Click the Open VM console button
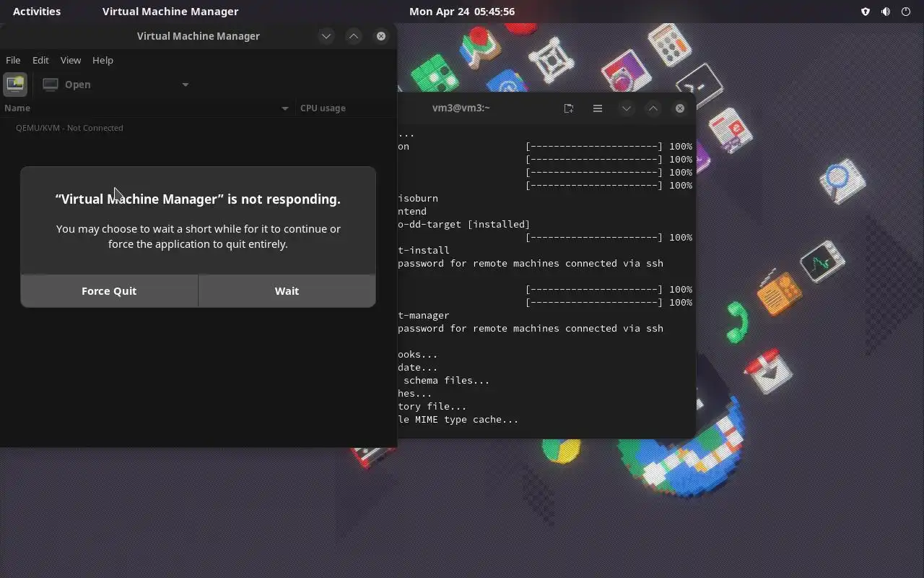924x578 pixels. click(x=67, y=85)
